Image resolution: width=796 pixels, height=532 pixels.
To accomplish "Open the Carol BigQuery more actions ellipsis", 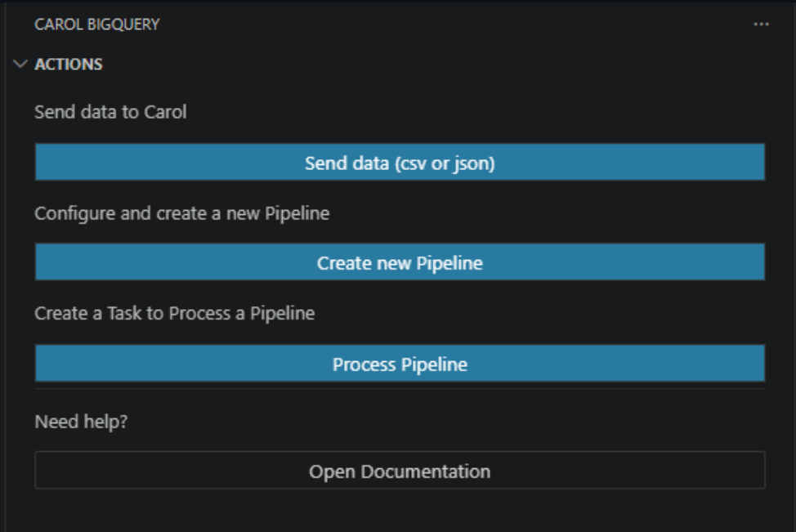I will pos(761,25).
